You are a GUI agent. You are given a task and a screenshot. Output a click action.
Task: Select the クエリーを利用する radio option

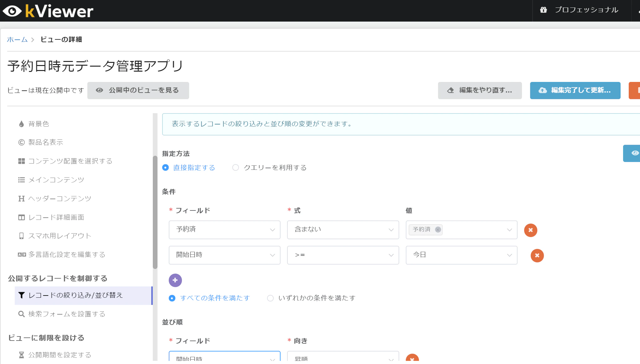(235, 168)
